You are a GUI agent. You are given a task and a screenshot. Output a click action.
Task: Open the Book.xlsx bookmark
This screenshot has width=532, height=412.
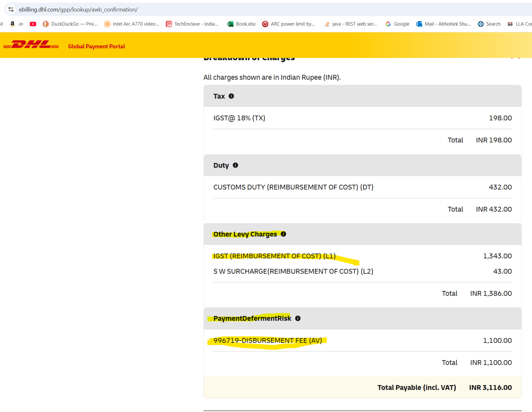click(242, 24)
